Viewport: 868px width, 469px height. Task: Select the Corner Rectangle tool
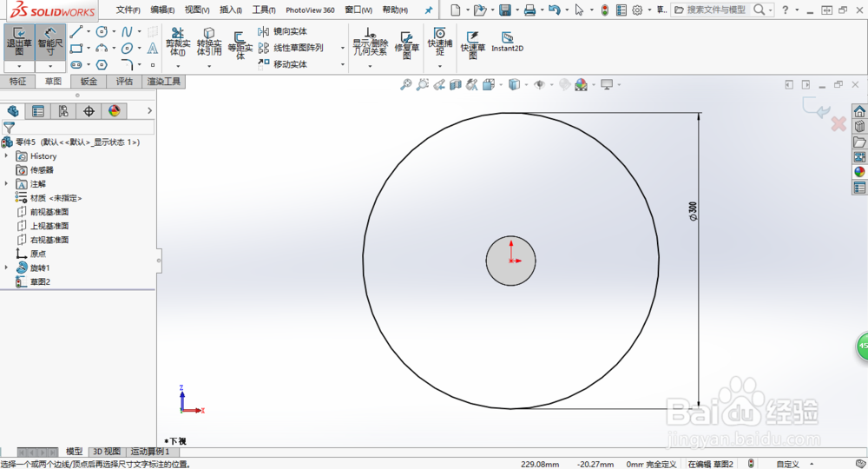[x=76, y=48]
